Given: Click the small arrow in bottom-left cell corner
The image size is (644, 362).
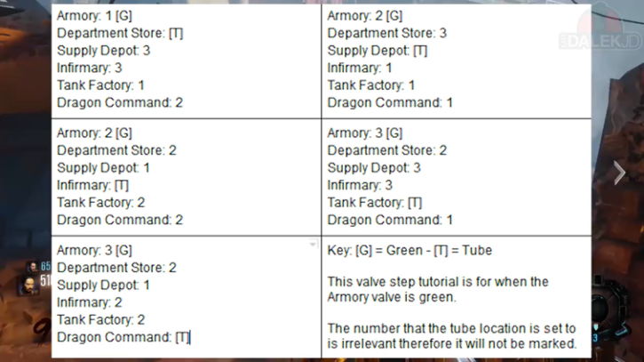Looking at the screenshot, I should click(313, 244).
